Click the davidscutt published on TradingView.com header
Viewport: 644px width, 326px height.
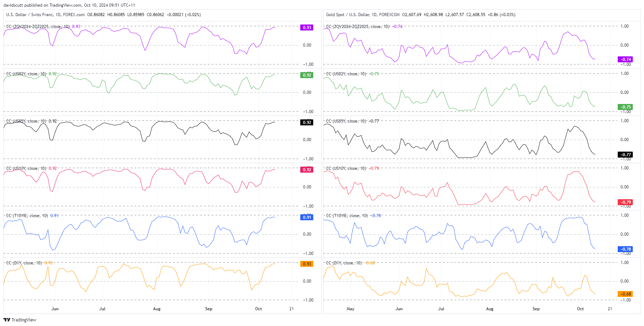pos(69,5)
